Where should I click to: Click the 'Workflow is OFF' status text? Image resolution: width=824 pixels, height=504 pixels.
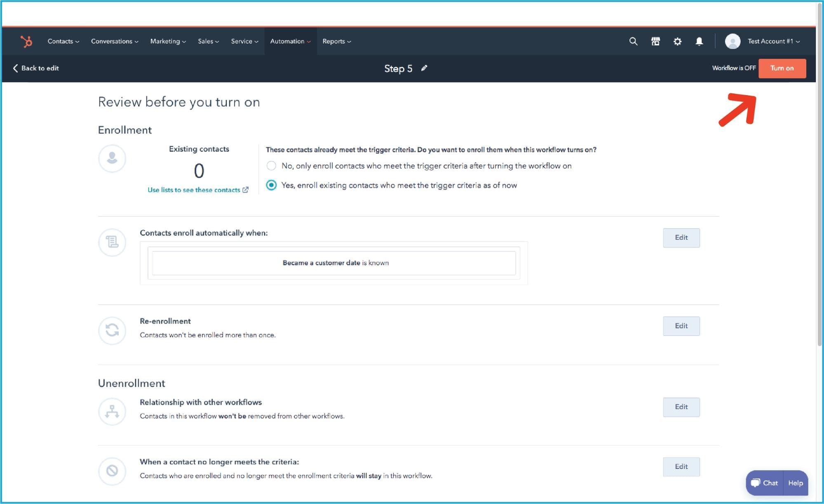pyautogui.click(x=734, y=68)
